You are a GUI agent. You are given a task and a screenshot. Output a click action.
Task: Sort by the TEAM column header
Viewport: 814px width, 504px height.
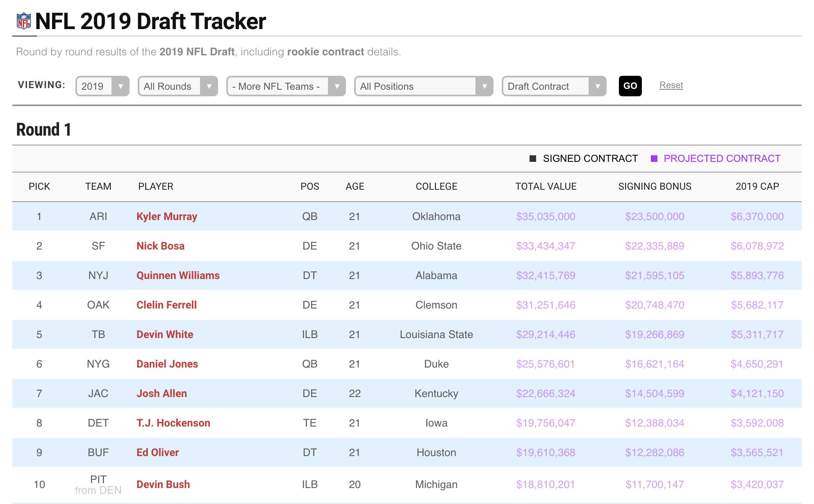click(x=98, y=186)
